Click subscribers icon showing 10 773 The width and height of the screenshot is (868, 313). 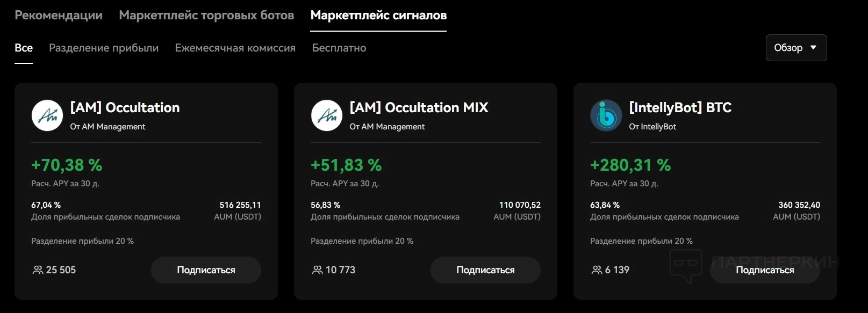pyautogui.click(x=317, y=270)
